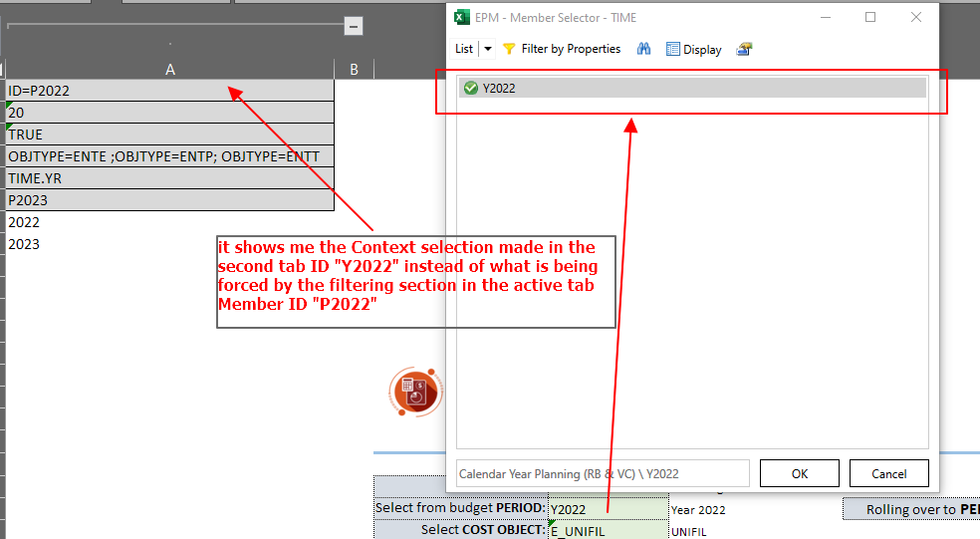The height and width of the screenshot is (539, 980).
Task: Close the Member Selector window
Action: click(x=915, y=18)
